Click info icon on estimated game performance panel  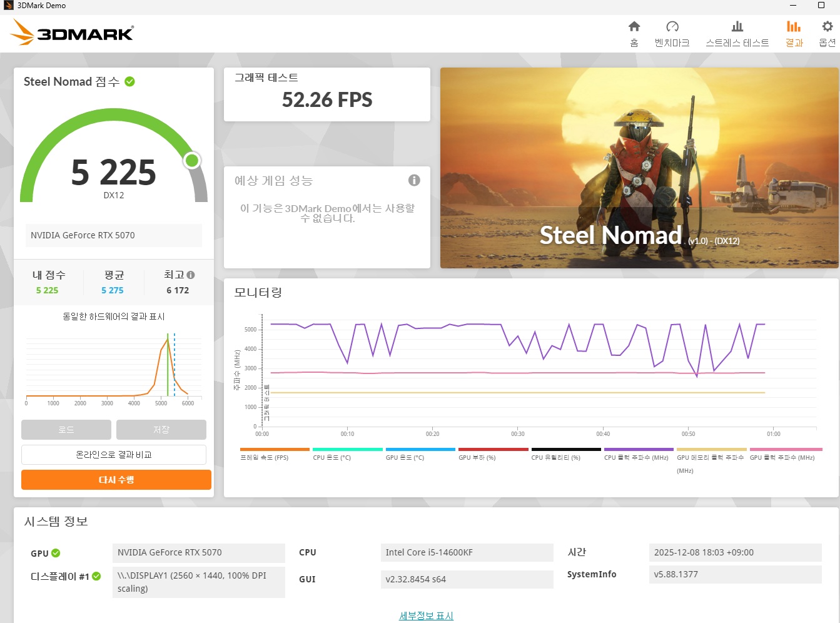[x=414, y=180]
